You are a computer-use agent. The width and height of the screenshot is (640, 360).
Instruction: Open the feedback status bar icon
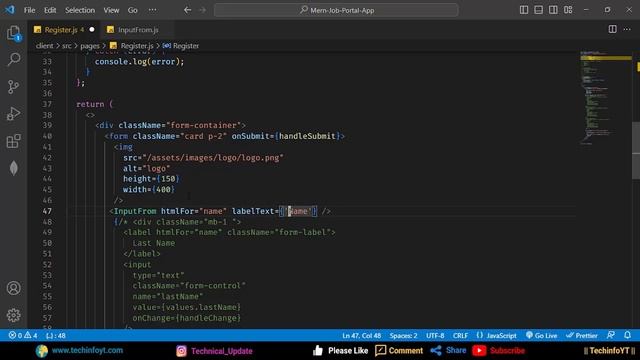coord(611,335)
